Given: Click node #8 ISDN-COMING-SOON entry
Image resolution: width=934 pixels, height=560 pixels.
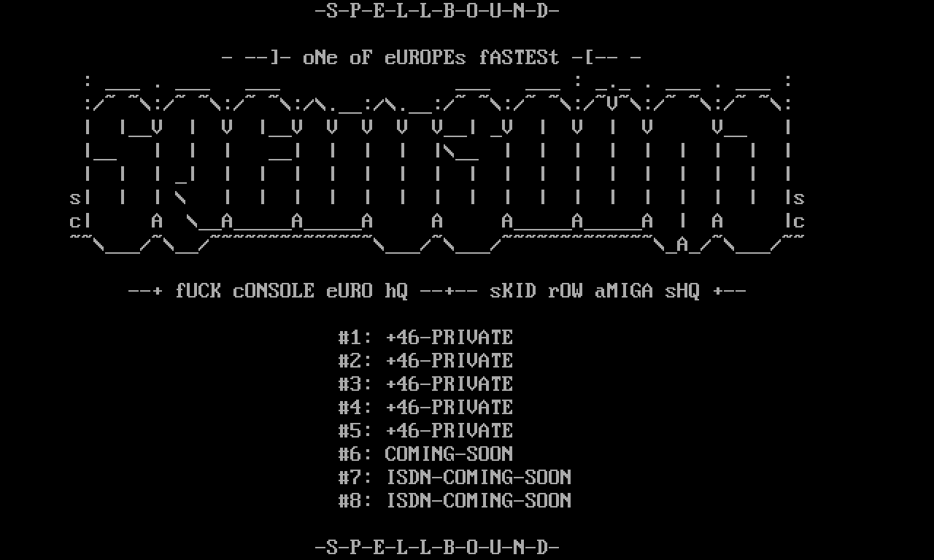Looking at the screenshot, I should tap(455, 501).
